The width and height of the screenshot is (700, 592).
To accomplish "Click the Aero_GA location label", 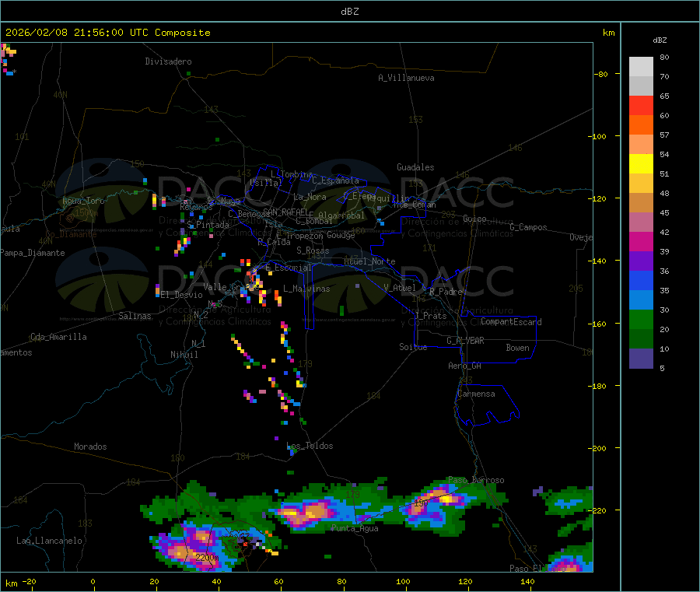I will 465,366.
